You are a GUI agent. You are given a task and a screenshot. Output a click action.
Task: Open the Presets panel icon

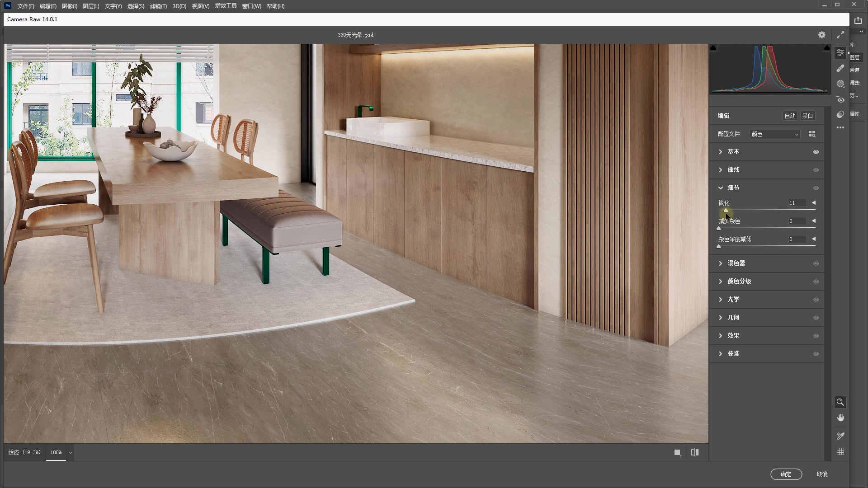[x=840, y=114]
